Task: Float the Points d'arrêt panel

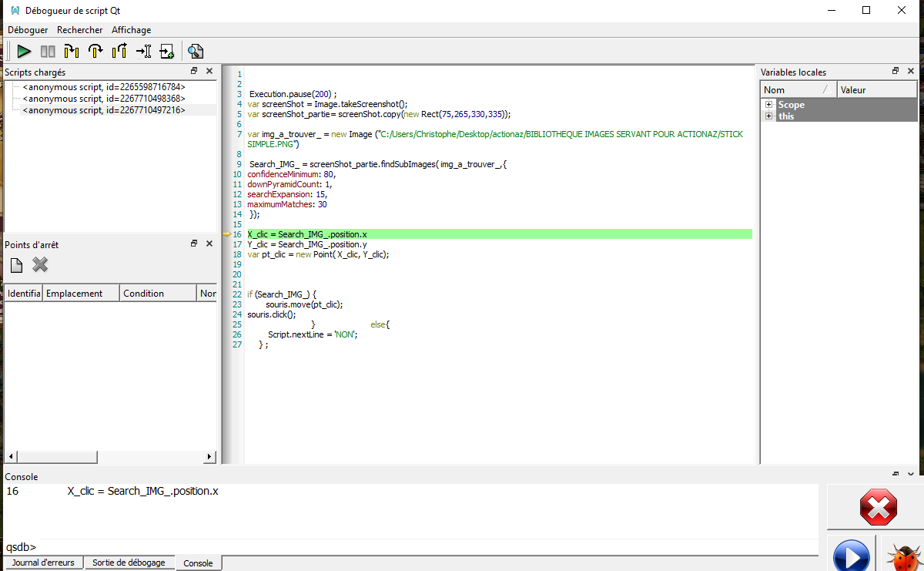Action: pyautogui.click(x=194, y=244)
